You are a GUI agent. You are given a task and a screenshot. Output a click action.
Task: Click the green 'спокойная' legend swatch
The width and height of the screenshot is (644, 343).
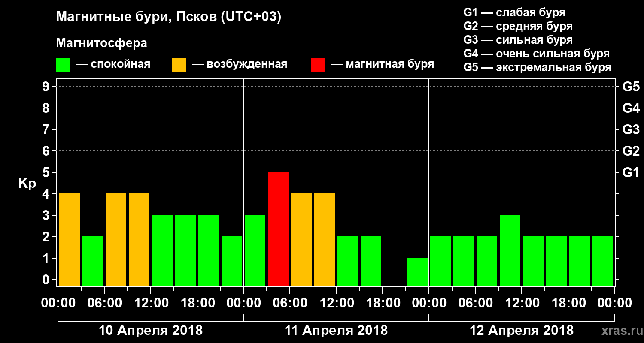point(63,64)
